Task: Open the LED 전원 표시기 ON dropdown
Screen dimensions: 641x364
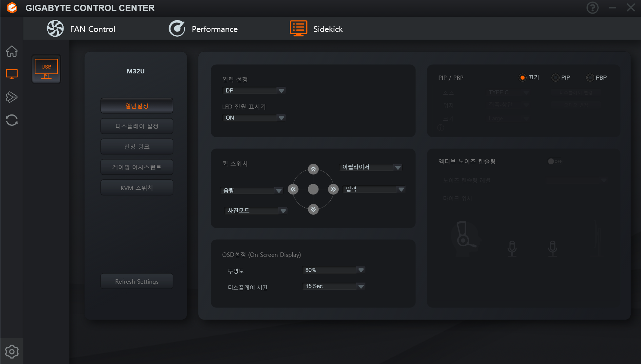Action: point(254,118)
